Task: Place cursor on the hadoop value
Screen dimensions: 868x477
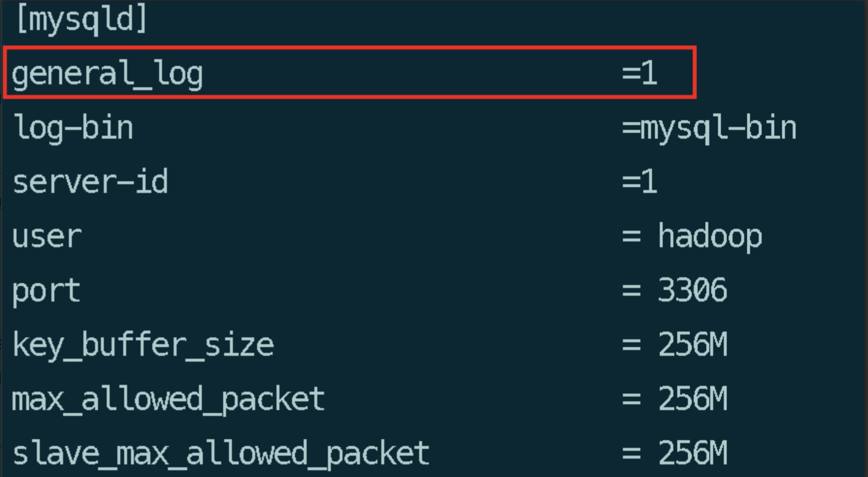Action: (x=710, y=237)
